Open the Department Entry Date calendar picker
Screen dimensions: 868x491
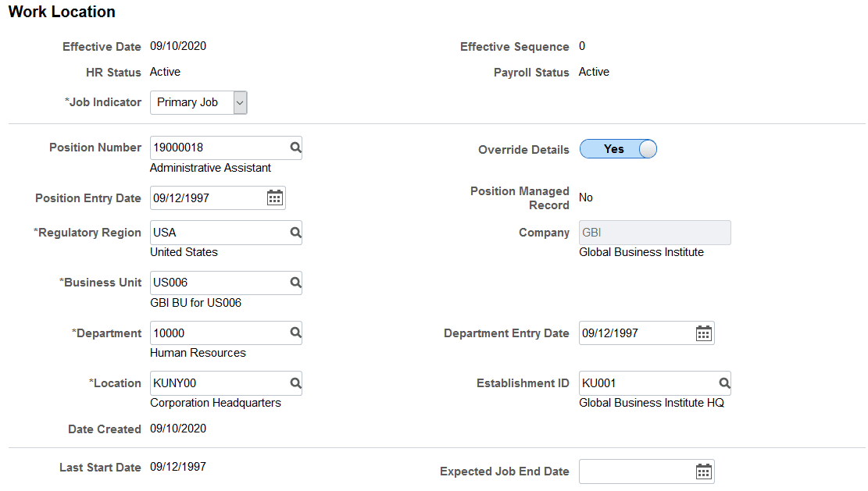pyautogui.click(x=703, y=333)
